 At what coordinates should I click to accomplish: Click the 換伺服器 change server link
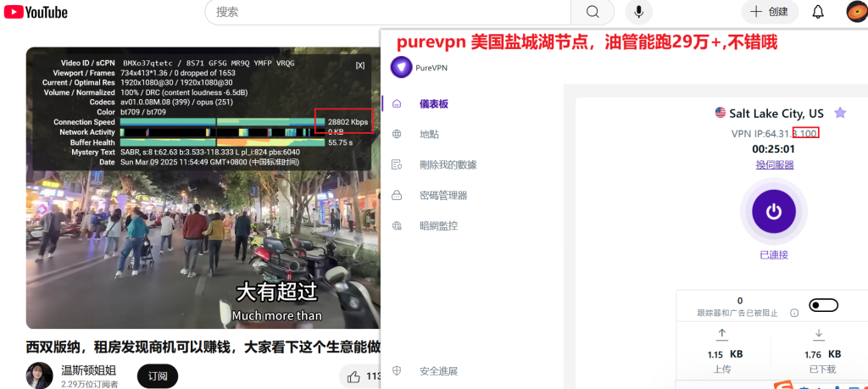point(775,164)
